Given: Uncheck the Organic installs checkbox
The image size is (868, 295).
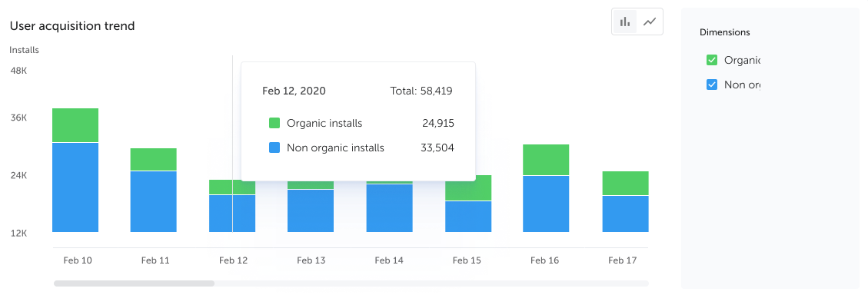Looking at the screenshot, I should tap(712, 61).
